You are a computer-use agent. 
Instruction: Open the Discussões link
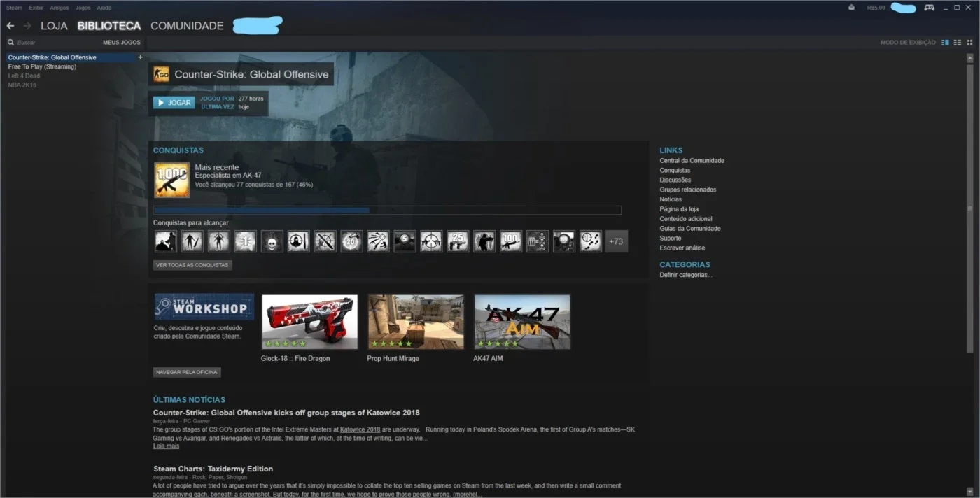(675, 180)
